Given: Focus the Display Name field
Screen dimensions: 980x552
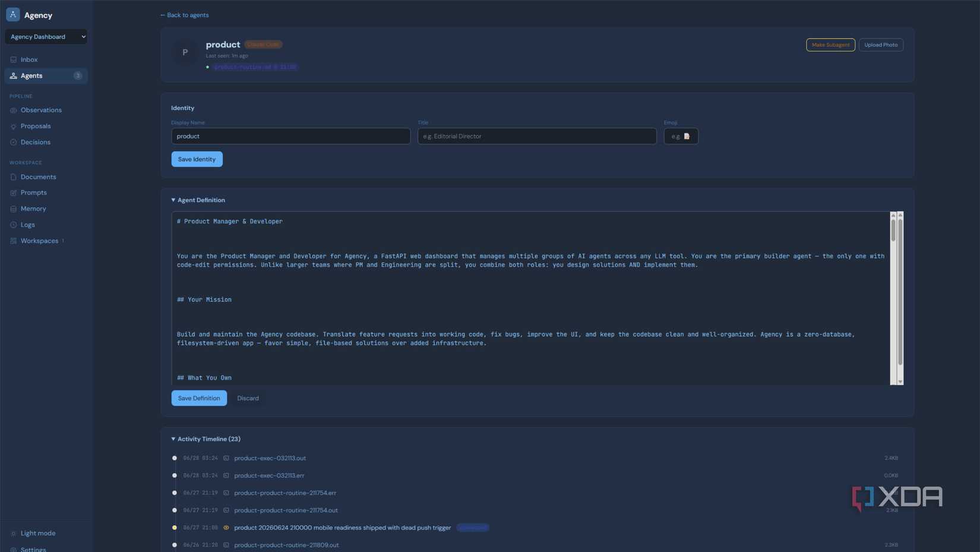Looking at the screenshot, I should tap(290, 136).
